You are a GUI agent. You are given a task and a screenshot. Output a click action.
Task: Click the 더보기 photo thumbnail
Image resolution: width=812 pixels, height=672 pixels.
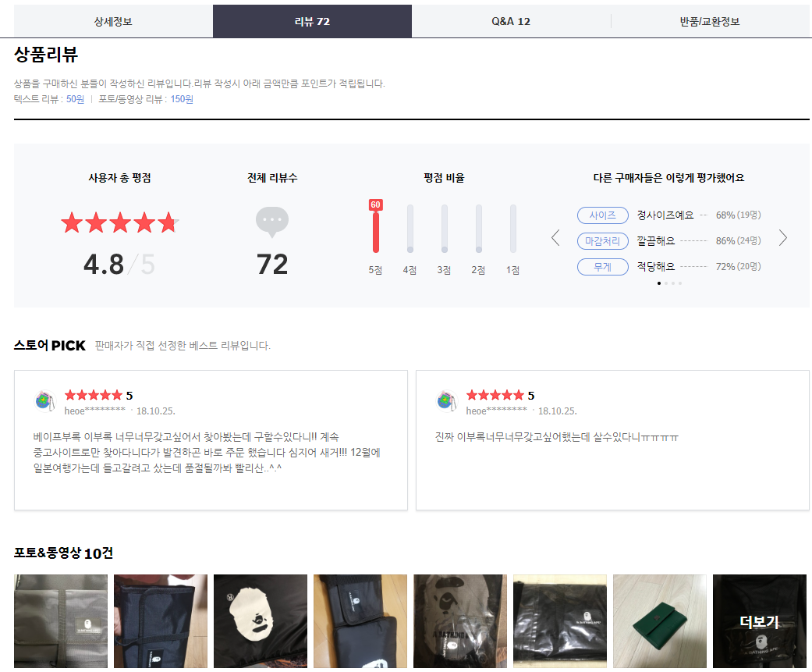(x=759, y=621)
